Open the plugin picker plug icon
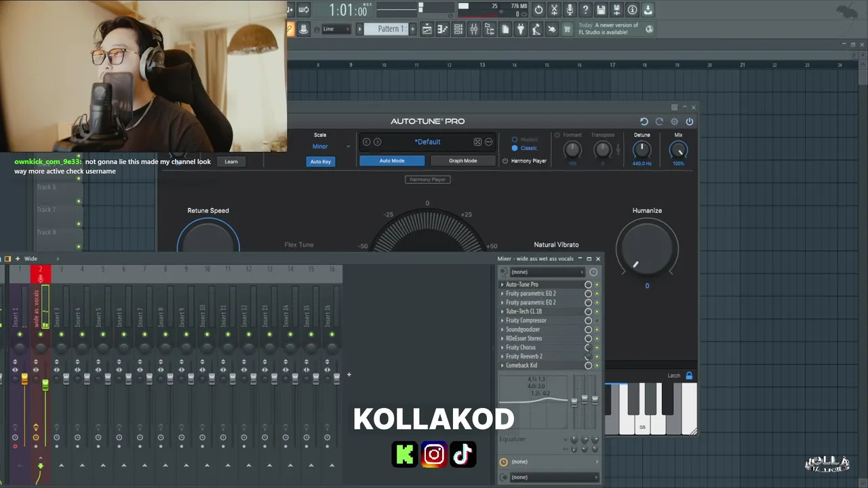This screenshot has width=868, height=488. coord(521,29)
